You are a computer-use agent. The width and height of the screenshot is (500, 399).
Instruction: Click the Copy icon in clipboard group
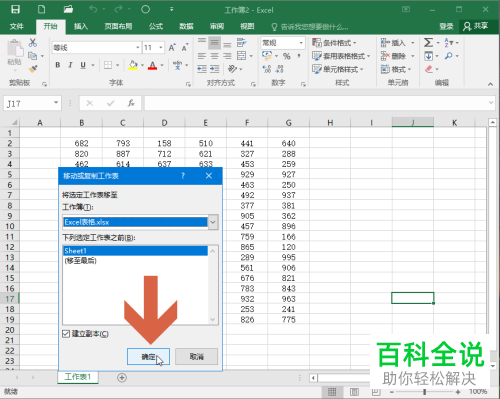(x=33, y=56)
